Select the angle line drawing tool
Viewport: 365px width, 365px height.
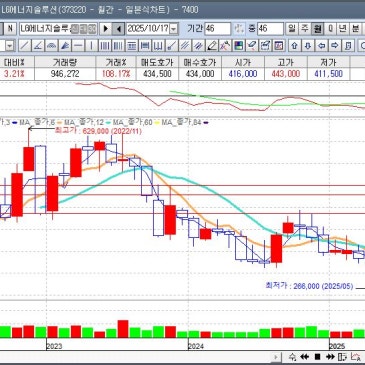38,45
